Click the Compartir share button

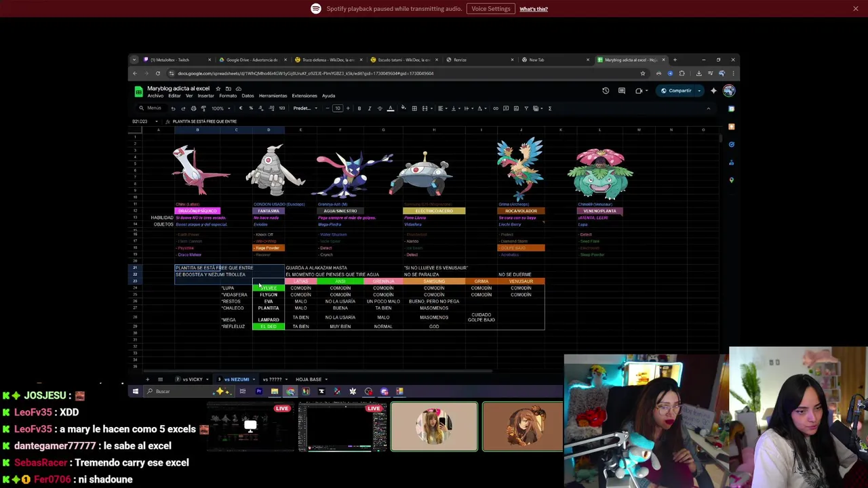coord(676,91)
